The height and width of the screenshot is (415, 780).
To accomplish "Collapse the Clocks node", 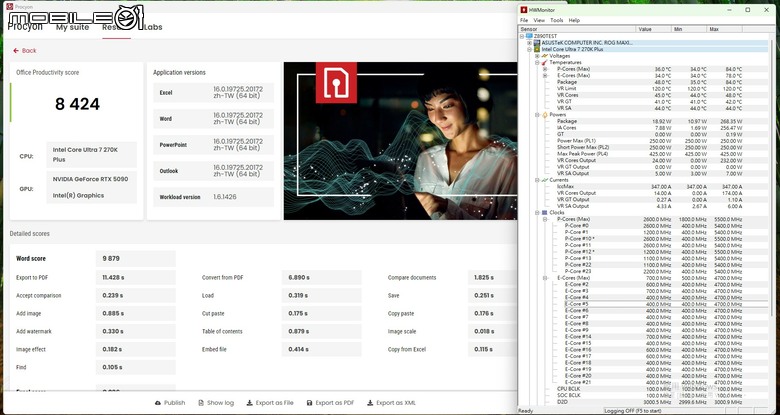I will pyautogui.click(x=537, y=212).
